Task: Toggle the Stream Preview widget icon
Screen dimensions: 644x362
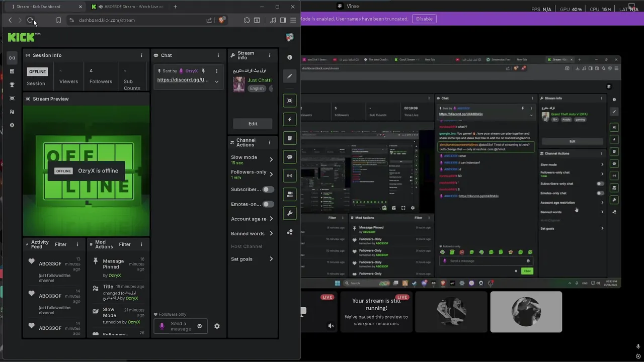Action: tap(290, 101)
